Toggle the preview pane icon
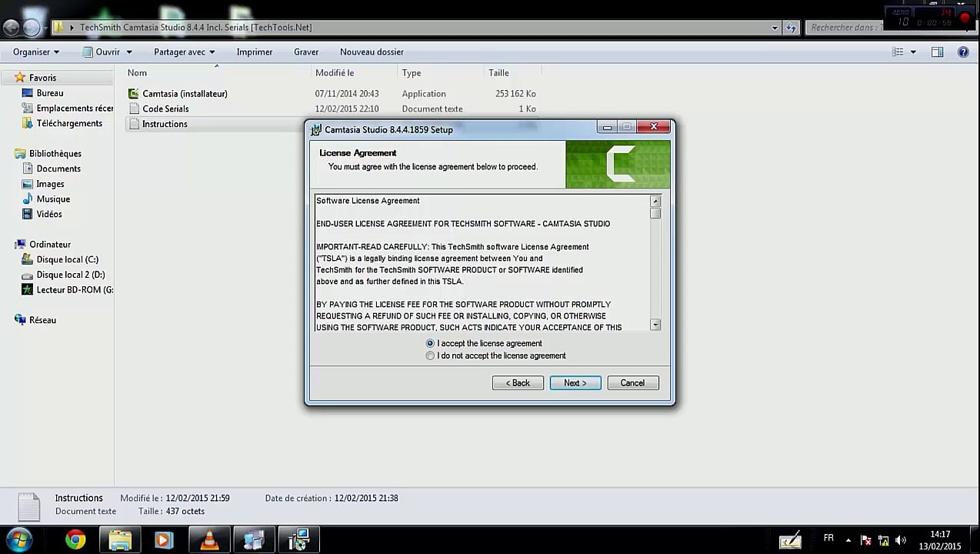The height and width of the screenshot is (554, 980). (937, 52)
